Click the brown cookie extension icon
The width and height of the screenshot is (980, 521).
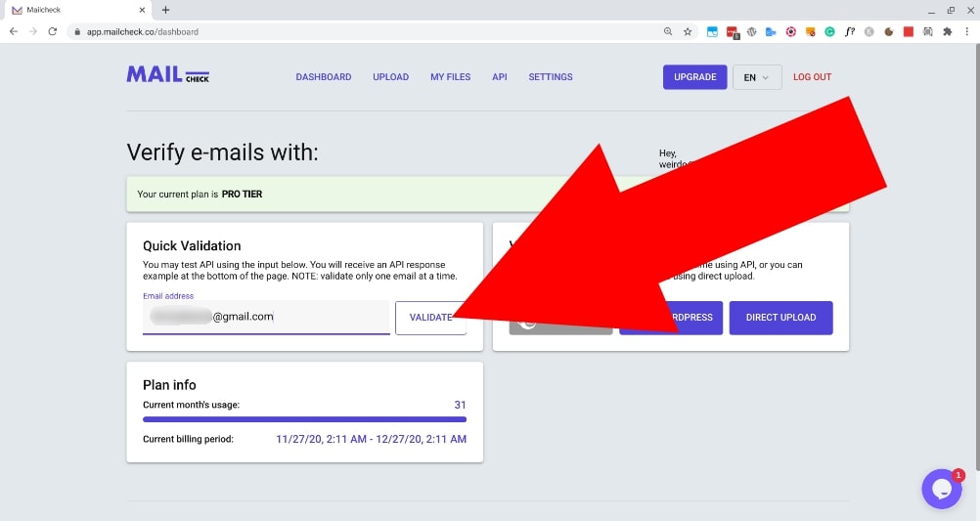coord(889,32)
